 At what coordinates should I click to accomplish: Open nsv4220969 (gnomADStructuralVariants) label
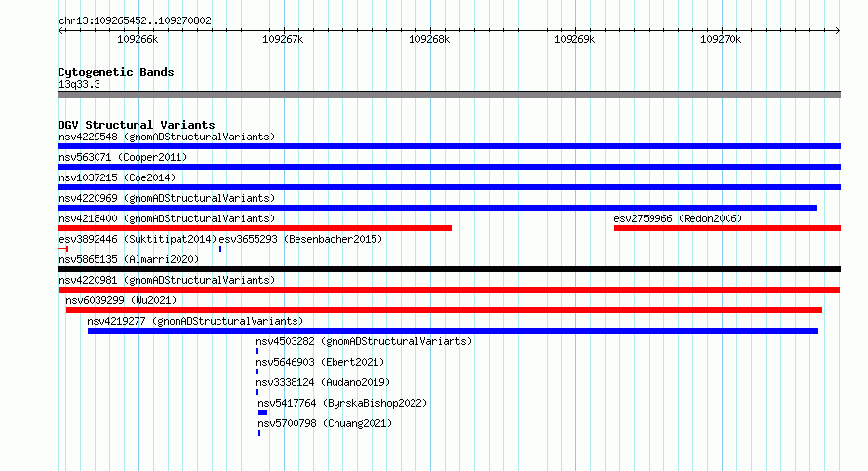(x=167, y=198)
